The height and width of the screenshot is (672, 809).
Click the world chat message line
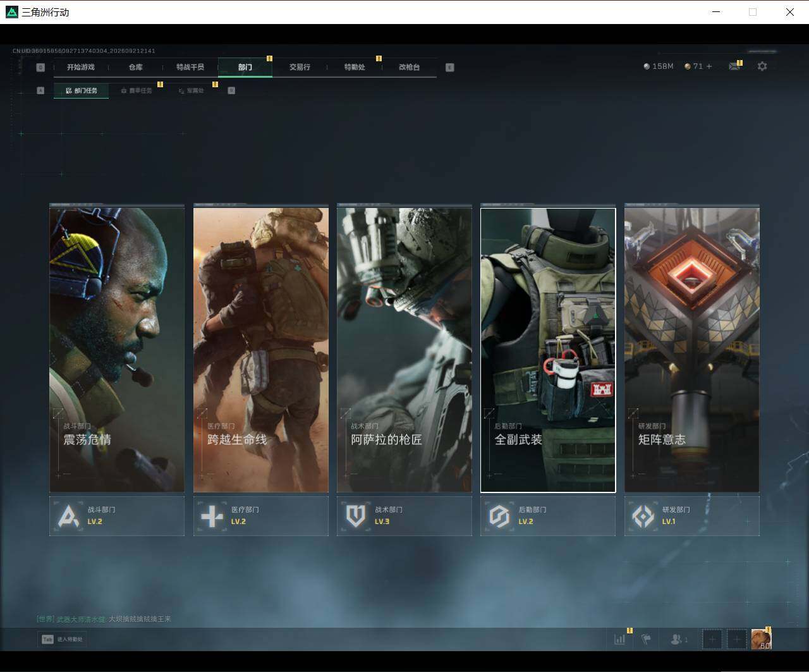pos(104,619)
